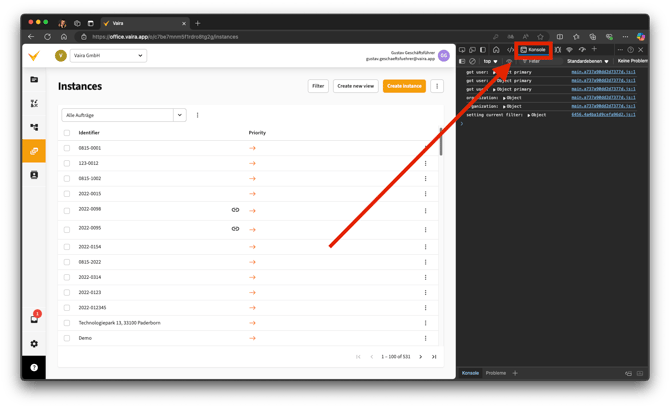Select the Probleme tab in bottom drawer
The height and width of the screenshot is (408, 670).
click(496, 373)
